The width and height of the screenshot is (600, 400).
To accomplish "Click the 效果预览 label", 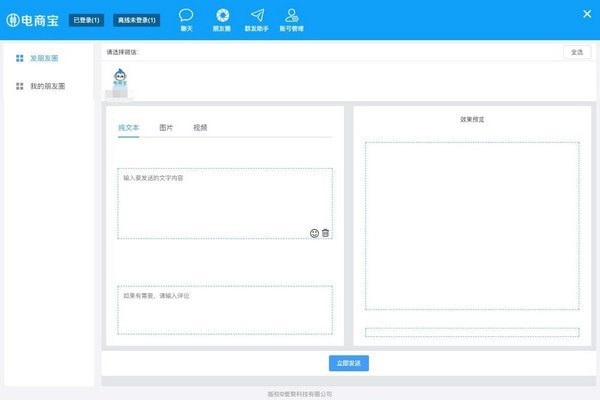I will (x=472, y=119).
